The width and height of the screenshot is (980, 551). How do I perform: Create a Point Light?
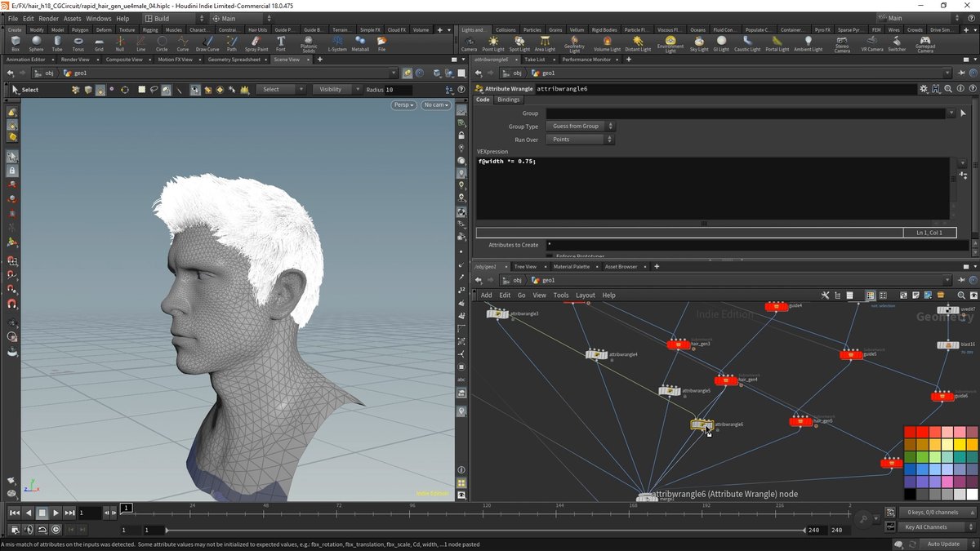coord(493,42)
